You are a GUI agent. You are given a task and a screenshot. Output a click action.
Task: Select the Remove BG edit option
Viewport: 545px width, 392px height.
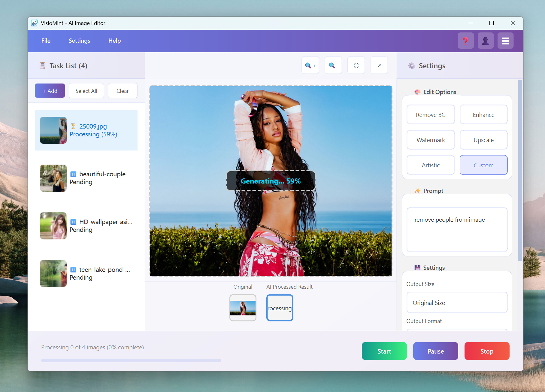click(x=430, y=115)
